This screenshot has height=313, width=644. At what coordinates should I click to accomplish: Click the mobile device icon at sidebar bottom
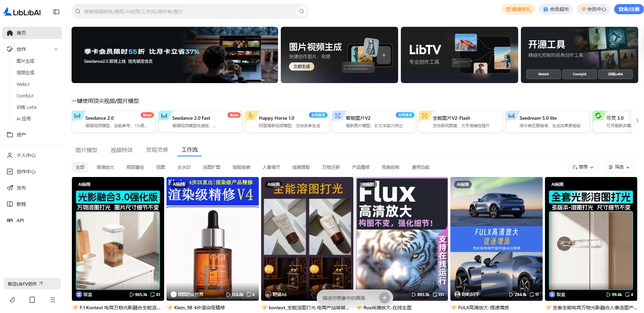tap(32, 300)
